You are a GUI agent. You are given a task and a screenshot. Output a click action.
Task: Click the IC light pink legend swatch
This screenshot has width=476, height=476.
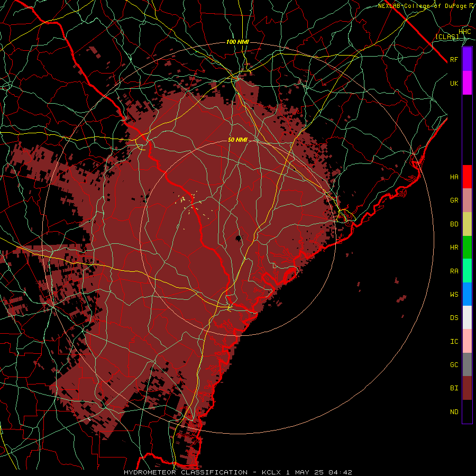467,341
